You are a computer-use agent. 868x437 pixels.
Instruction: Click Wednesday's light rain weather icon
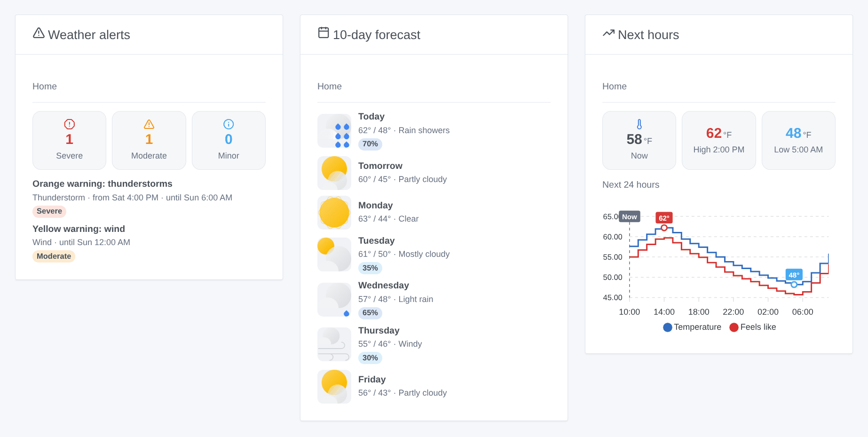(x=334, y=300)
